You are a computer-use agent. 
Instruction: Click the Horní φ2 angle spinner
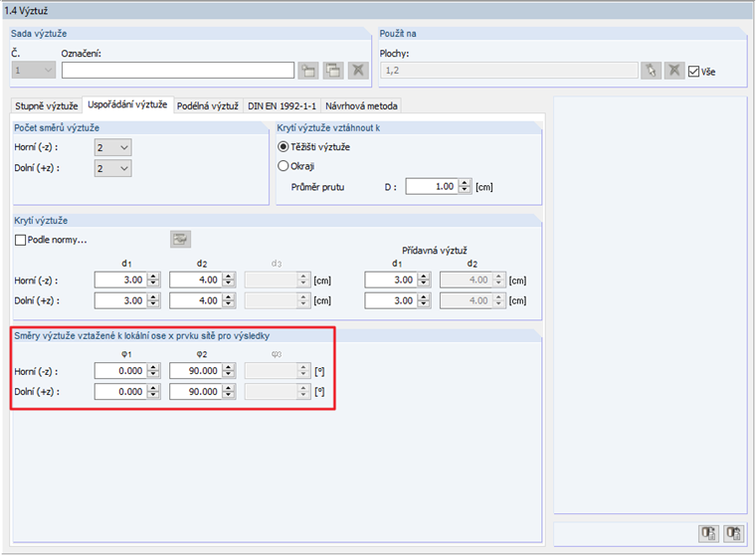229,371
